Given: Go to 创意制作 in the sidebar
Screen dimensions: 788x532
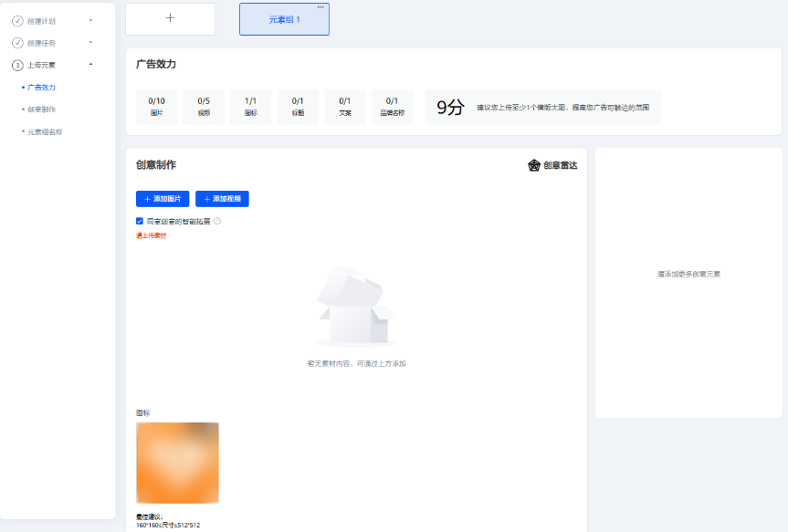Looking at the screenshot, I should coord(41,110).
